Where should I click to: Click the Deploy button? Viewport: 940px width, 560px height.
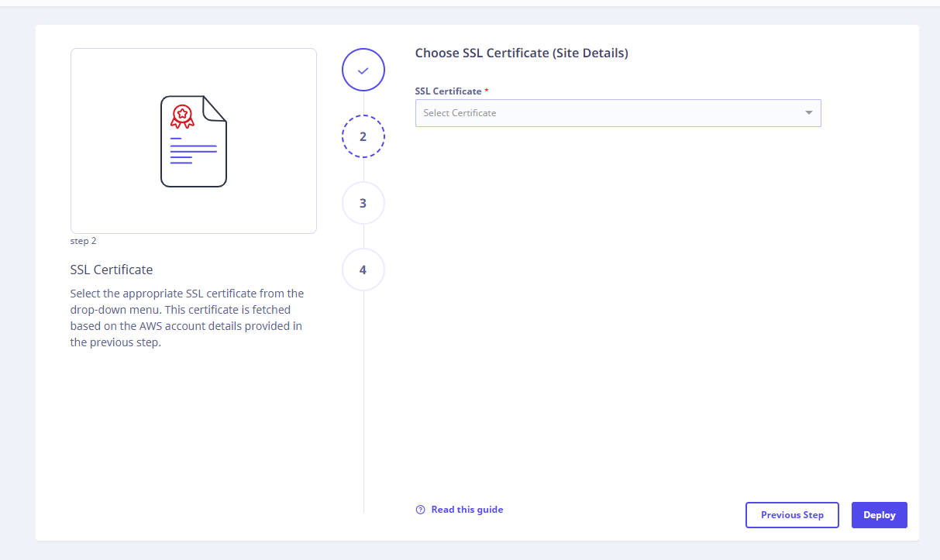click(x=879, y=515)
